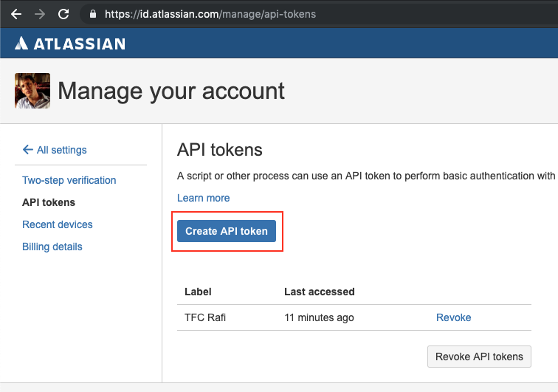This screenshot has height=392, width=558.
Task: Select the TFC Rafi token label
Action: tap(205, 317)
